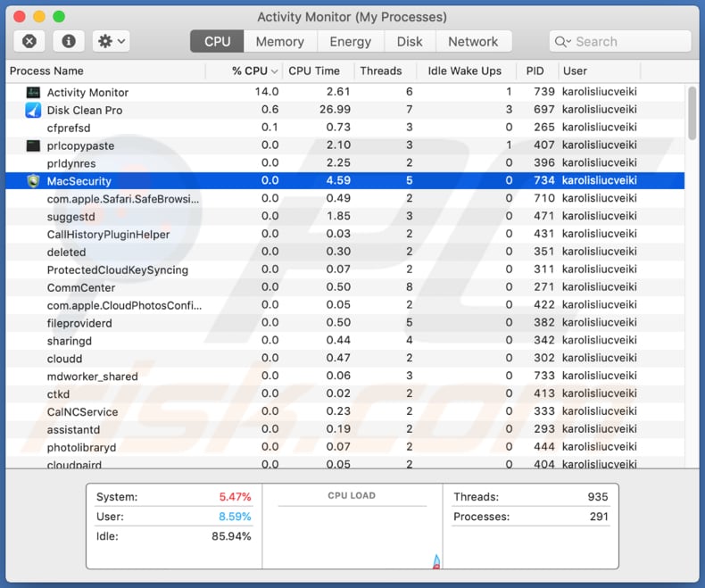Click PID 734 in MacSecurity row
This screenshot has height=588, width=705.
coord(544,180)
